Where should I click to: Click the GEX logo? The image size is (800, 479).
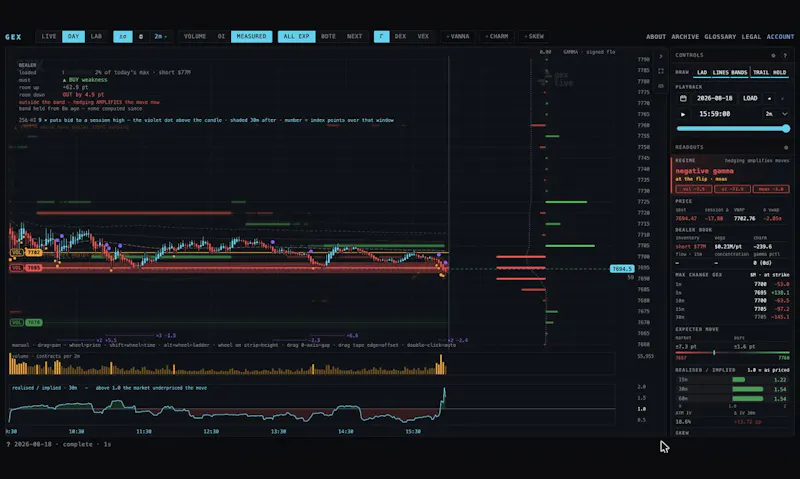click(13, 37)
